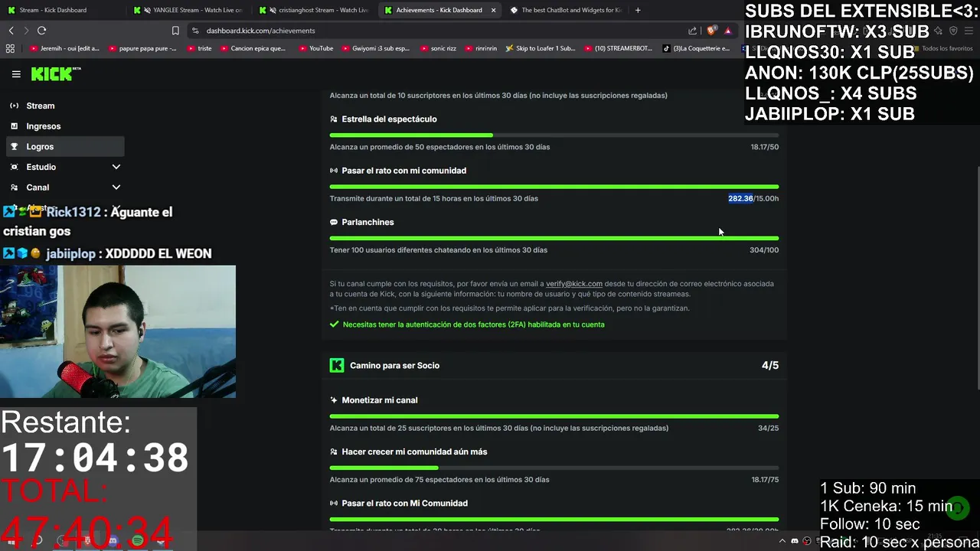Screen dimensions: 980x551
Task: Open Brave Shields lion icon
Action: click(x=712, y=31)
